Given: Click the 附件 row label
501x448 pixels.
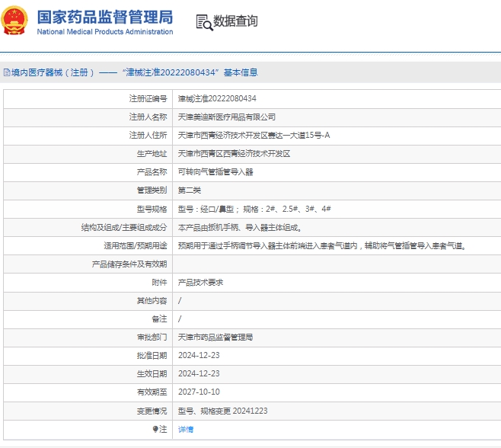Looking at the screenshot, I should 159,283.
